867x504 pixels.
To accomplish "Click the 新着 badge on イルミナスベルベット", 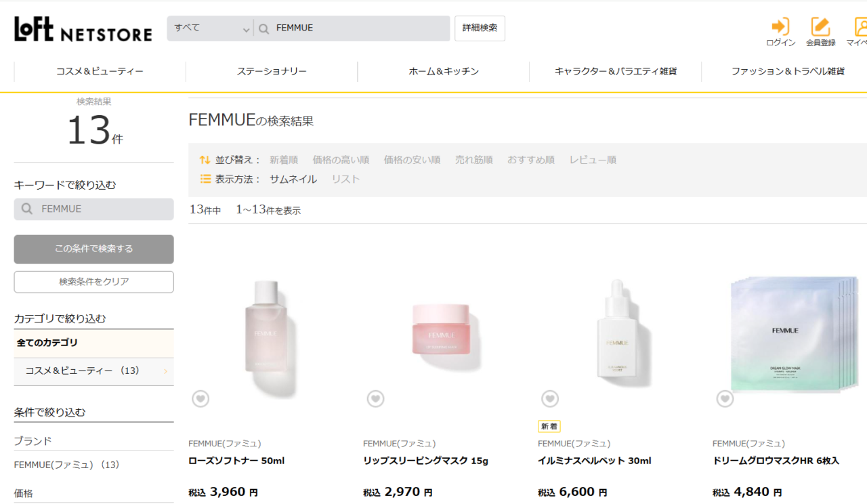I will [x=549, y=426].
